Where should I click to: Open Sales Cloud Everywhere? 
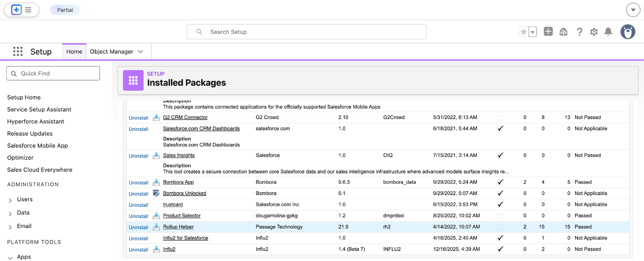(40, 170)
